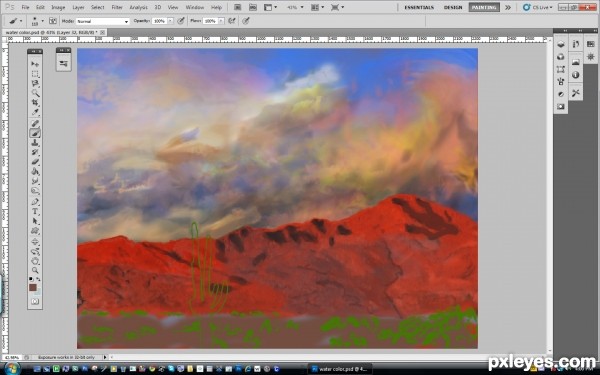Select the Move tool
The height and width of the screenshot is (375, 600).
point(35,64)
